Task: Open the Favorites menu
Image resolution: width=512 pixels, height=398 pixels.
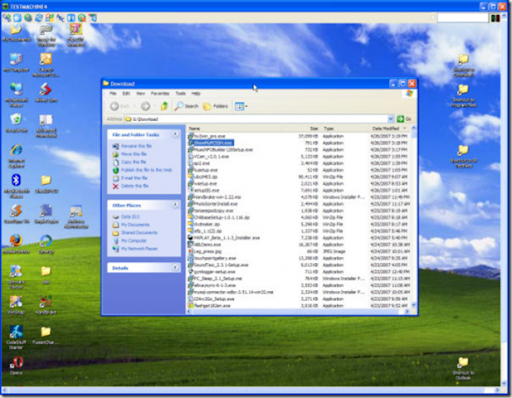Action: (x=160, y=93)
